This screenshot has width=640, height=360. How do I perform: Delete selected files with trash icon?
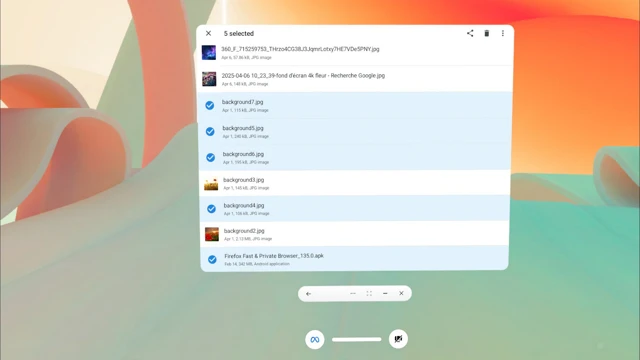[487, 33]
